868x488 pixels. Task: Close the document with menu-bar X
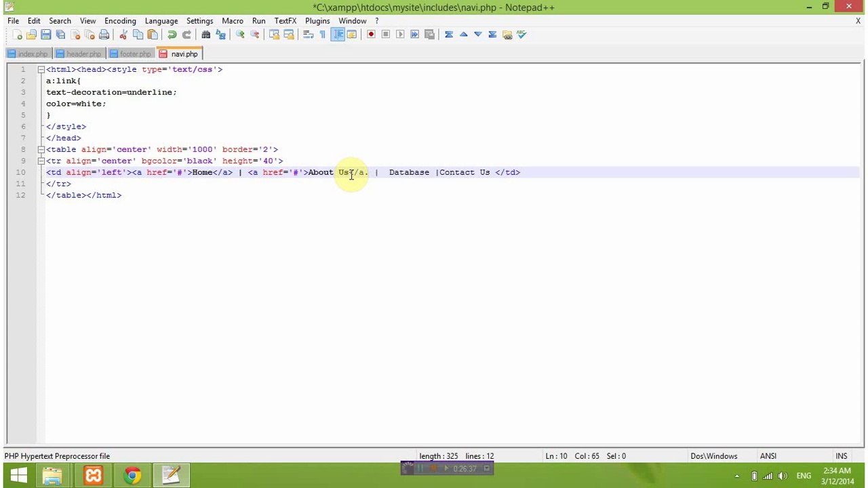[x=858, y=21]
